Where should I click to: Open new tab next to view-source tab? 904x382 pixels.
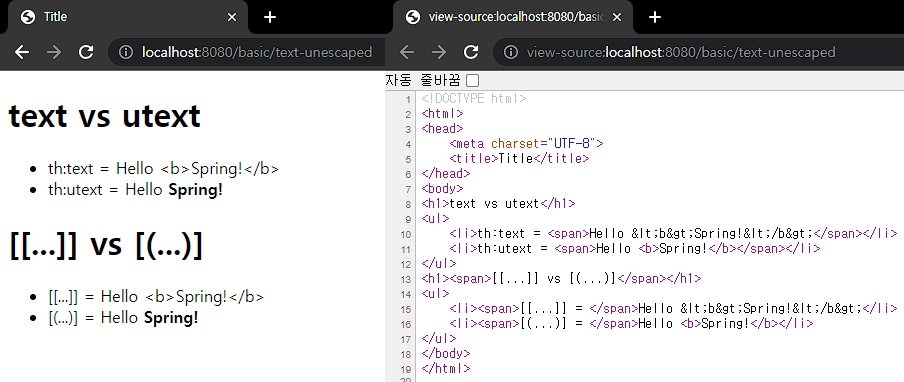coord(654,17)
